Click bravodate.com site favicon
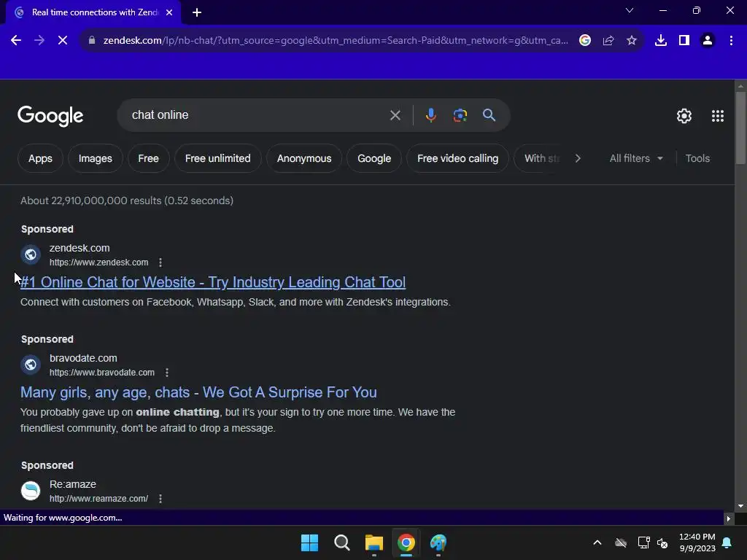Screen dimensions: 747x560 coord(31,365)
